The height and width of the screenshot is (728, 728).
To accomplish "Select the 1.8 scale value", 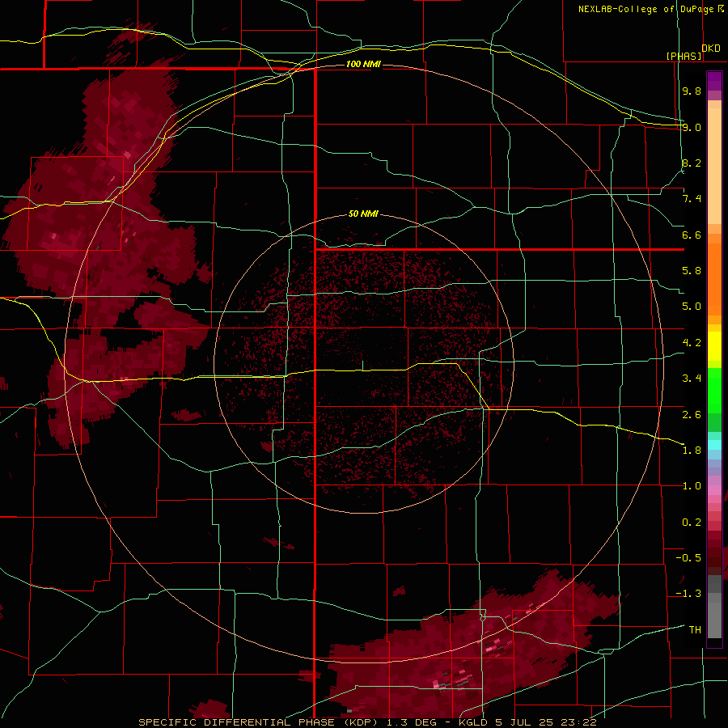I will (x=692, y=451).
